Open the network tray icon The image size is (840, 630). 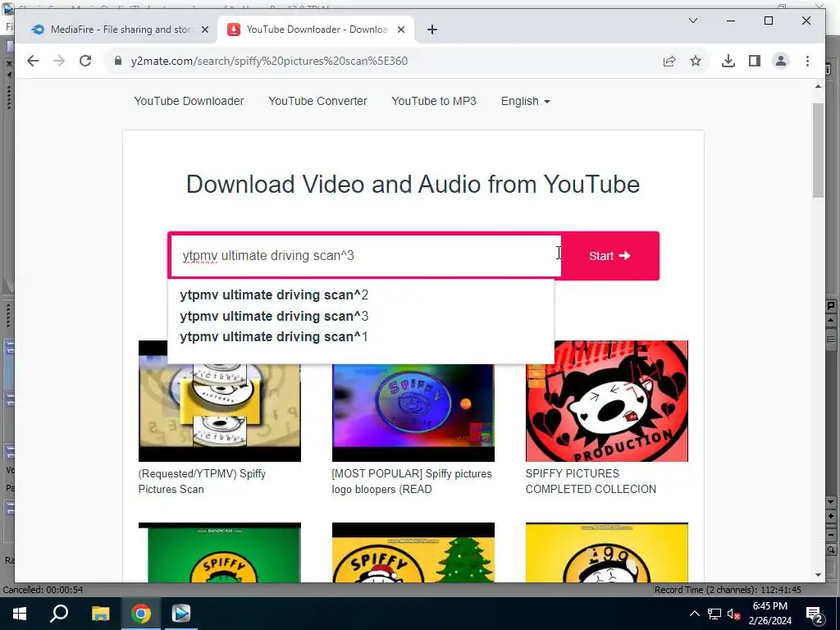(714, 614)
